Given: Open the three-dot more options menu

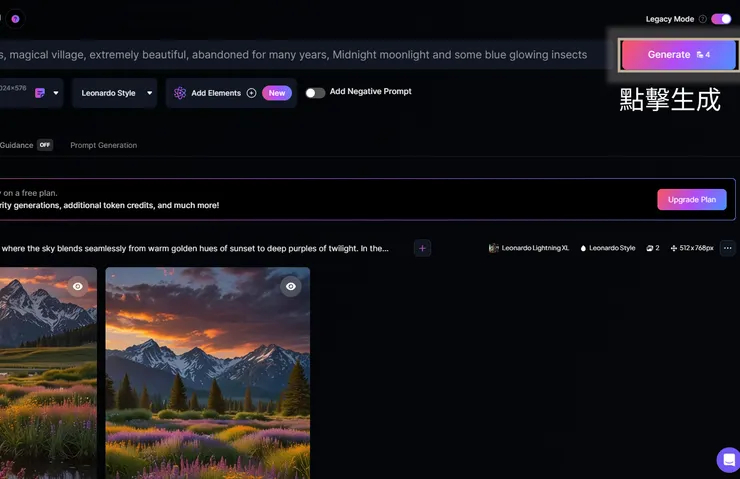Looking at the screenshot, I should (728, 248).
